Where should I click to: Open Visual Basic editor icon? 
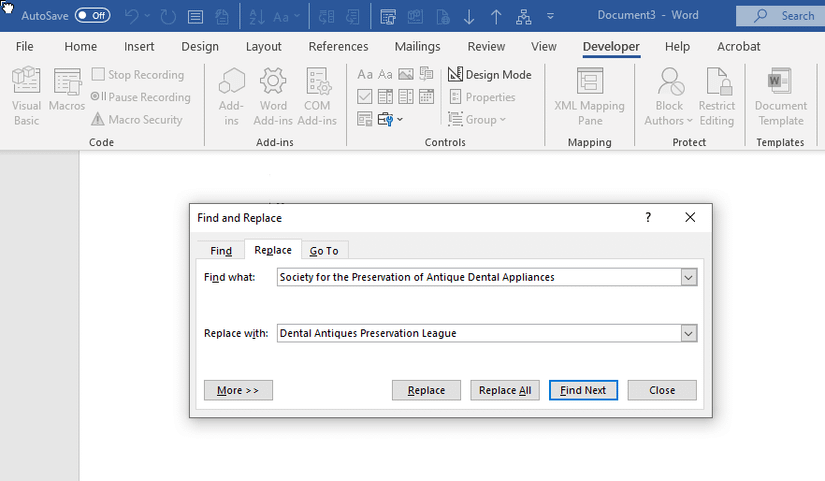click(26, 97)
